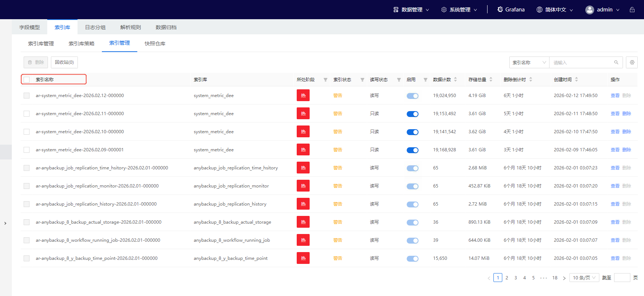Go to next page arrow
The image size is (644, 296).
pyautogui.click(x=564, y=278)
